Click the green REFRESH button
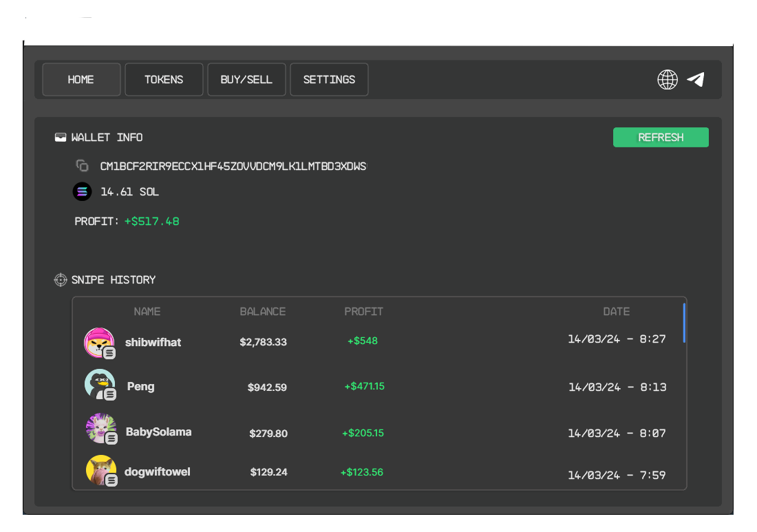This screenshot has width=757, height=532. click(x=661, y=137)
